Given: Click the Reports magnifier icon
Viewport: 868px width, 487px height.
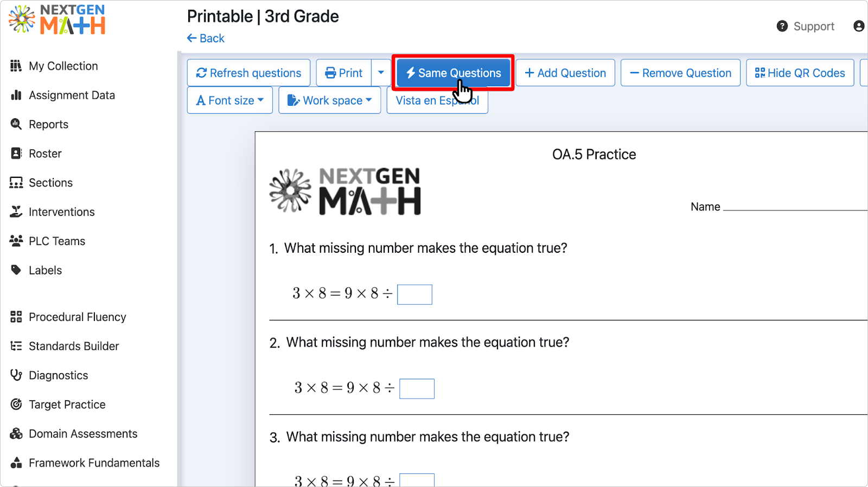Looking at the screenshot, I should [16, 124].
